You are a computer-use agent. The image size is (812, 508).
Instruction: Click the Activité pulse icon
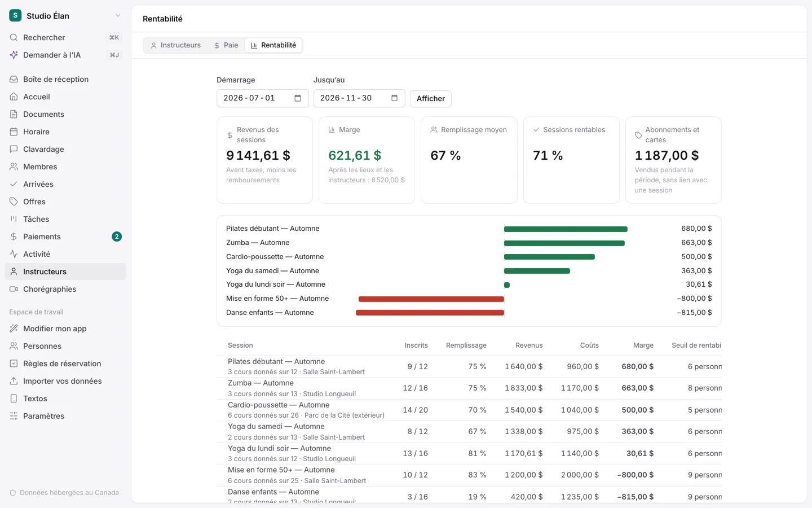pos(14,254)
